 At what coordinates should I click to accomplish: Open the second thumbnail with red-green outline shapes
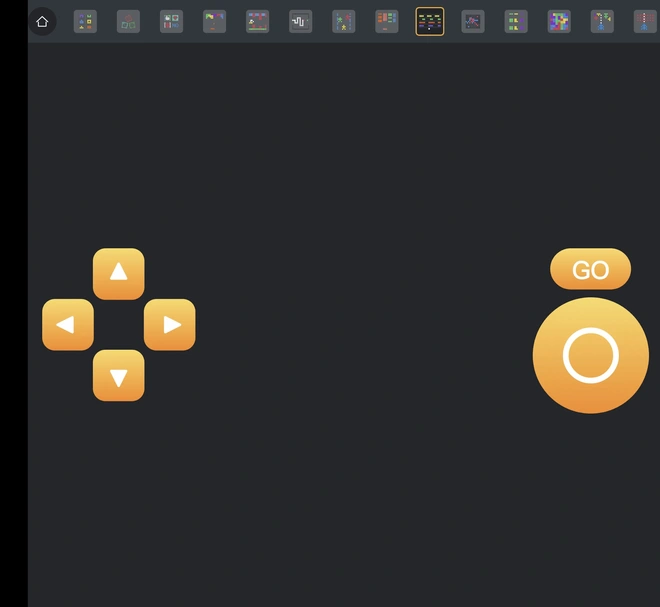point(128,21)
